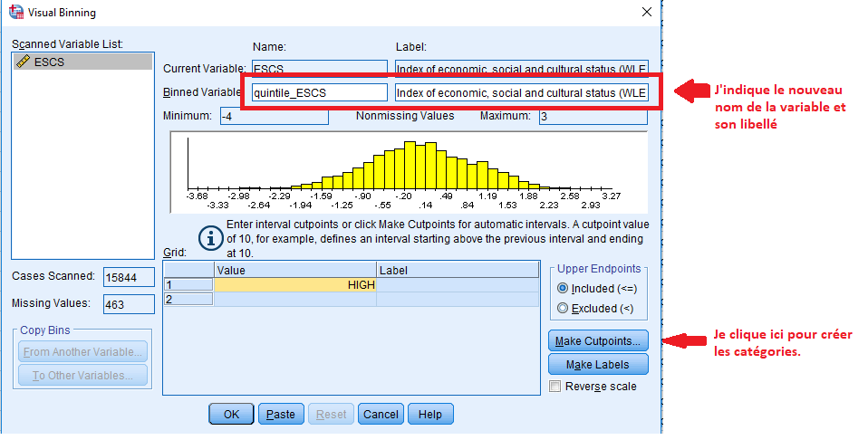Click the Value cell in grid row 2
Screen dimensions: 868x440
pos(295,300)
